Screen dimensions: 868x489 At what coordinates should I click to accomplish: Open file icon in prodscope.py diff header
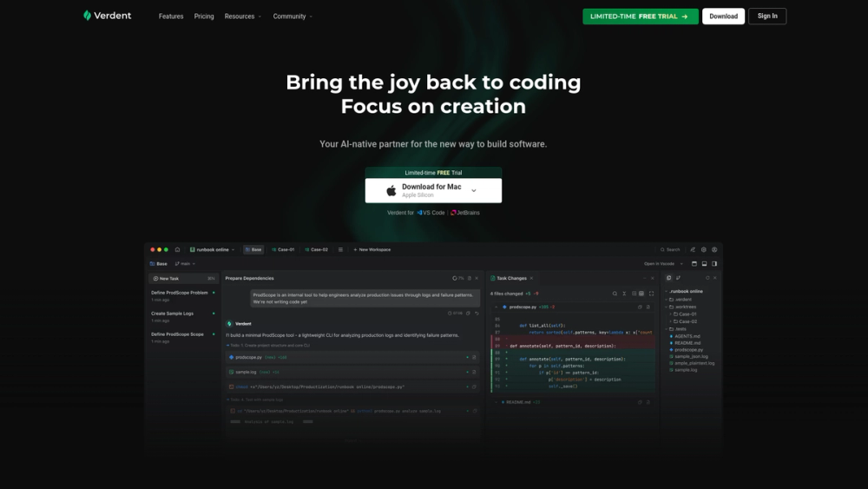pyautogui.click(x=648, y=307)
